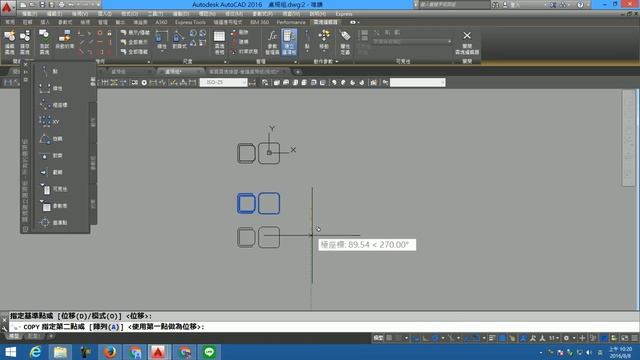This screenshot has width=640, height=360.
Task: Toggle the Construction geometry ribbon button
Action: click(241, 42)
